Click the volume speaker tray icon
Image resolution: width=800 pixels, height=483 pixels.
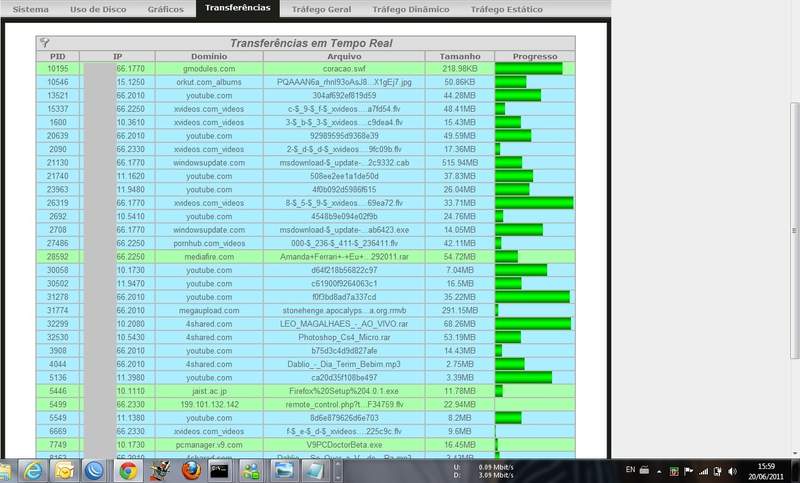click(x=733, y=471)
